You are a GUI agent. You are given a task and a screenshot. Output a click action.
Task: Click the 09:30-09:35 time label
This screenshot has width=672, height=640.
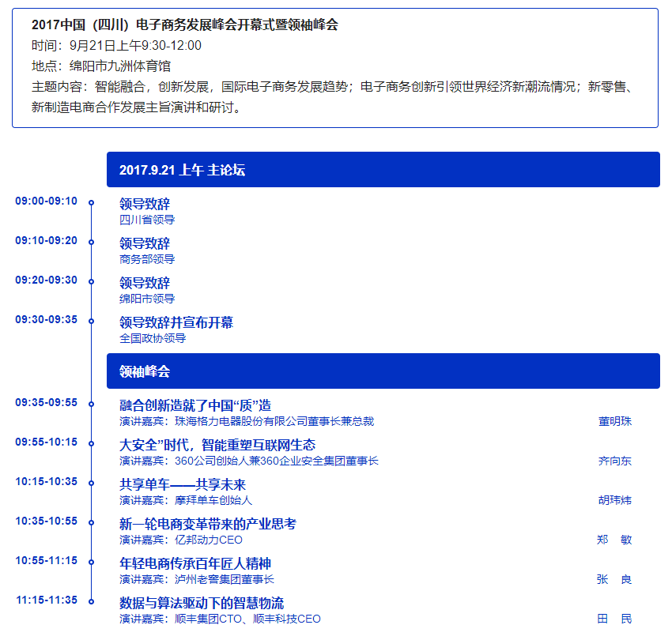click(x=47, y=319)
